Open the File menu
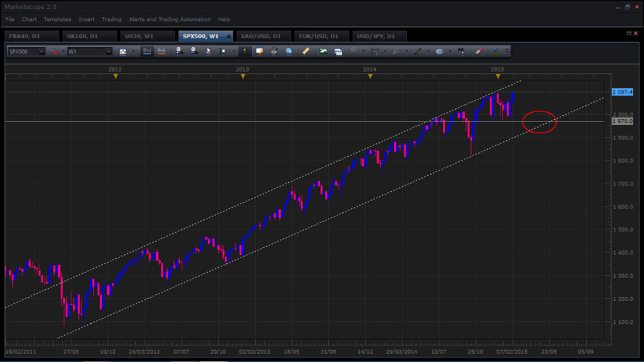The width and height of the screenshot is (644, 362). pyautogui.click(x=10, y=19)
